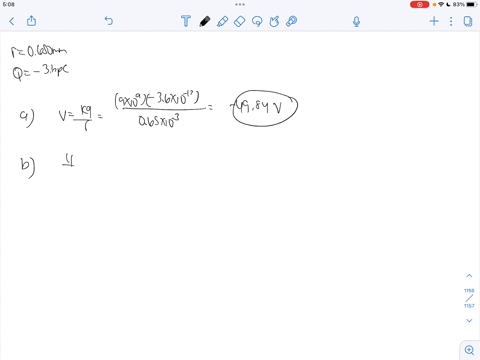Select the hand shapes tool

point(274,21)
